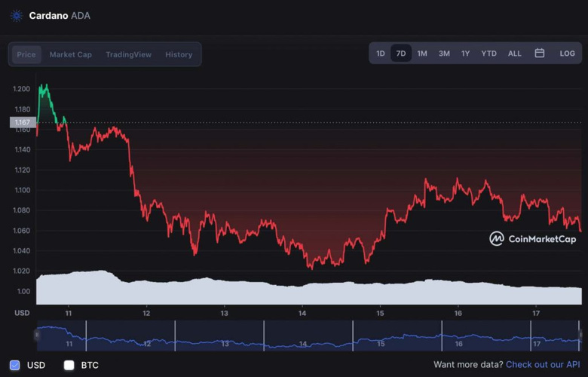Click the left handle of range navigator
Viewport: 588px width, 377px height.
tap(37, 335)
